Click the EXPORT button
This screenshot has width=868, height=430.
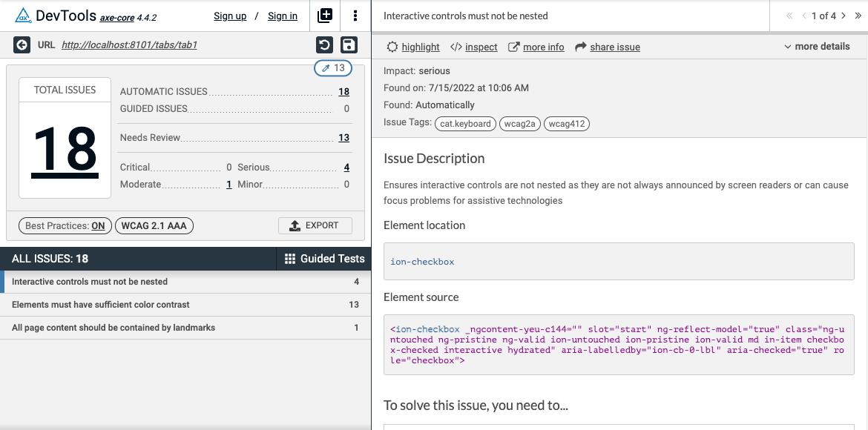coord(315,225)
